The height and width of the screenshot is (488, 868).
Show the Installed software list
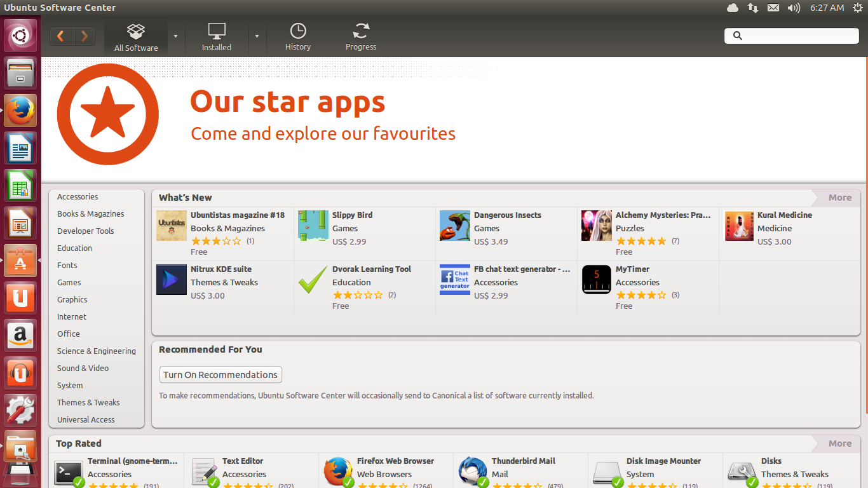[217, 37]
